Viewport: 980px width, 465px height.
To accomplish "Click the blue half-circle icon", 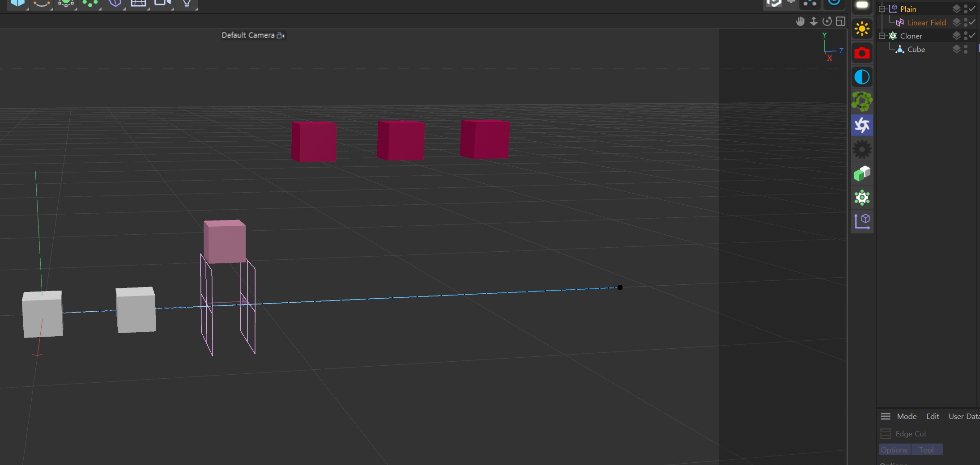I will tap(862, 77).
